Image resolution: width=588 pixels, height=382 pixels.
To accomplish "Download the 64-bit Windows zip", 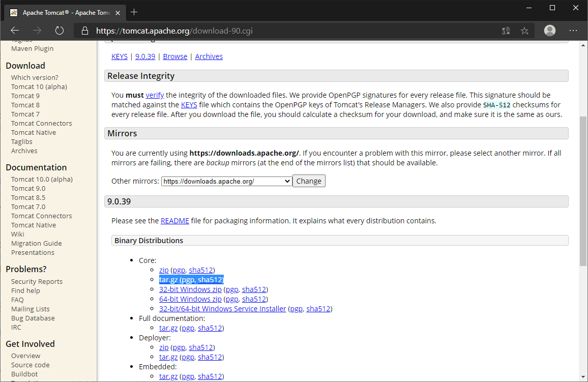I will point(191,299).
